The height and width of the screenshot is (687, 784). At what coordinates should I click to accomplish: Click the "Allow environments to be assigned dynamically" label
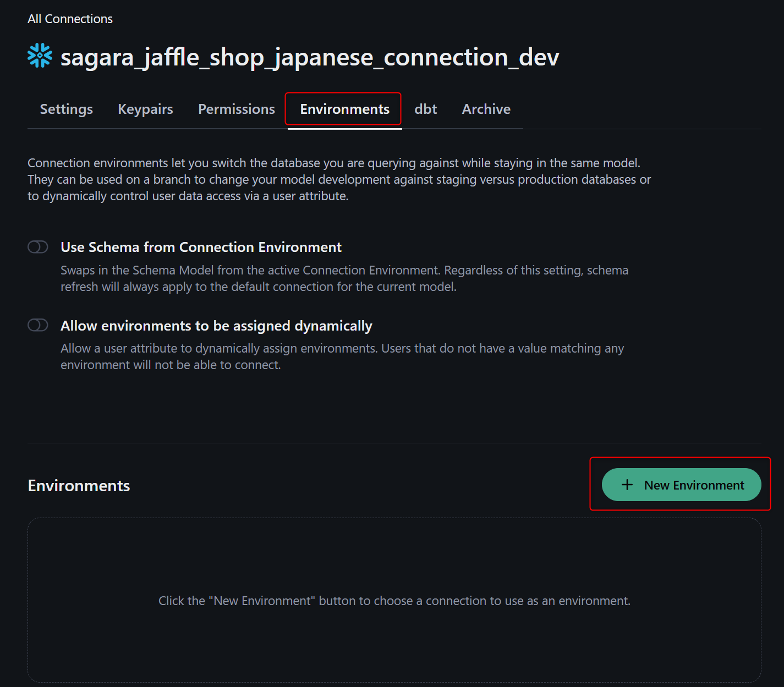[x=216, y=326]
